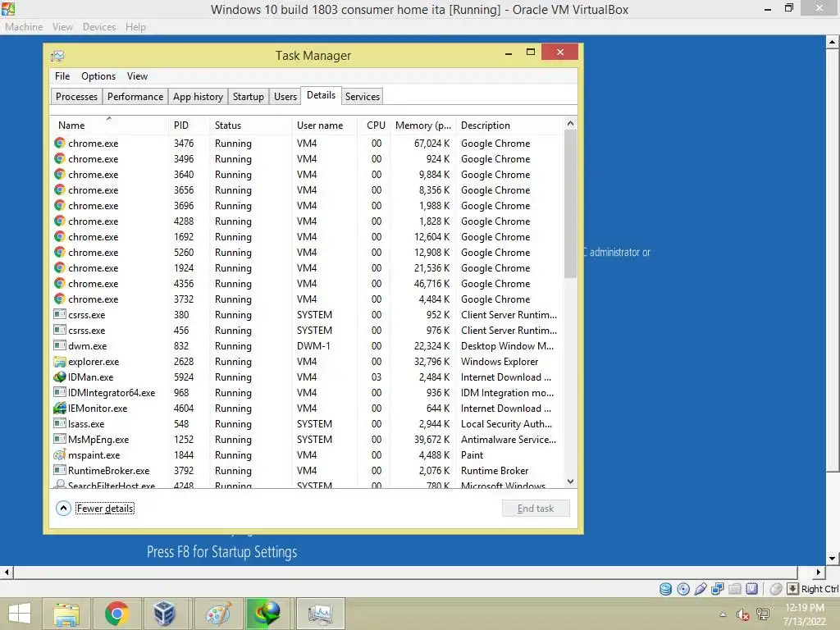The image size is (840, 630).
Task: Open VirtualBox shared folders indicator
Action: tap(734, 589)
